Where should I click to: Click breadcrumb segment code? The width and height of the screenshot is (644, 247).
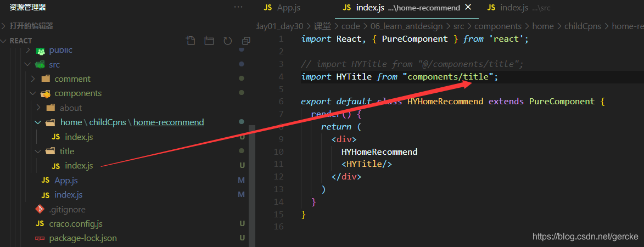[x=350, y=26]
